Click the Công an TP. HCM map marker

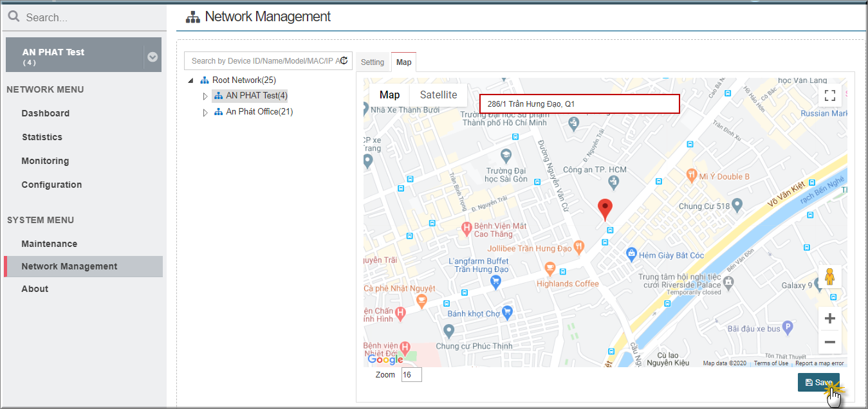pyautogui.click(x=614, y=183)
